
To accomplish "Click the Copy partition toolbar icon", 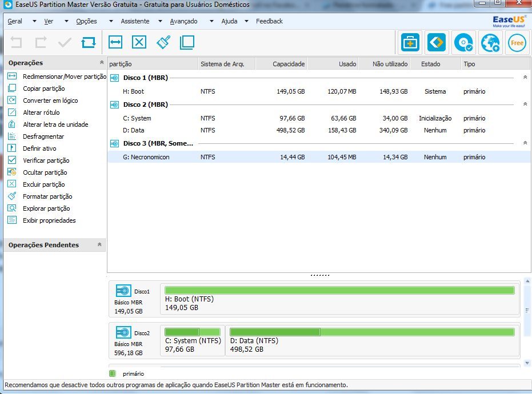I will click(187, 42).
